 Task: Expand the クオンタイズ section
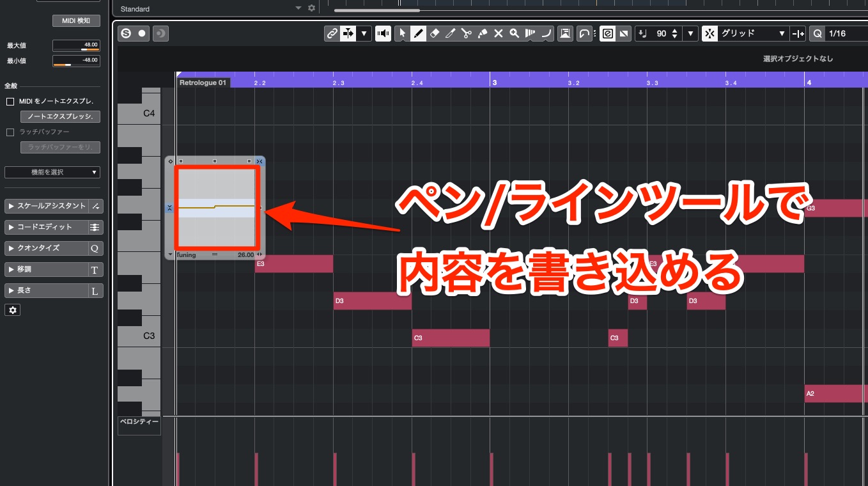(x=46, y=248)
